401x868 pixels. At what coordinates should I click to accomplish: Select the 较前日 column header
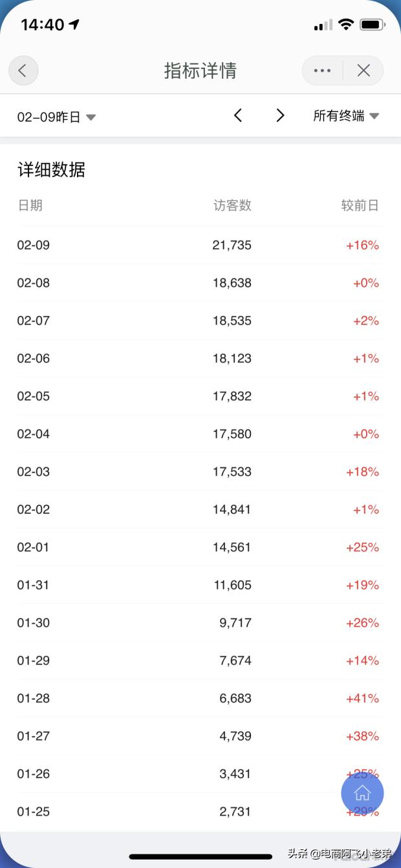tap(360, 206)
